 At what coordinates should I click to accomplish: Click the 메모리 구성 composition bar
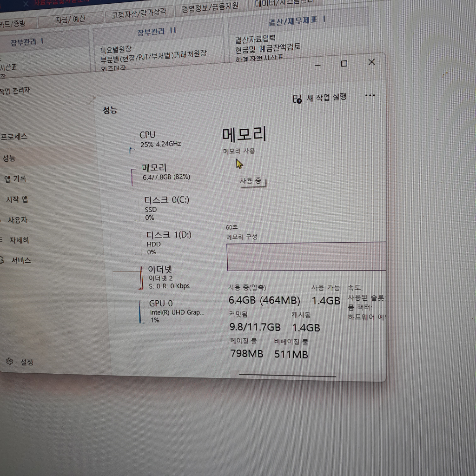(x=306, y=256)
